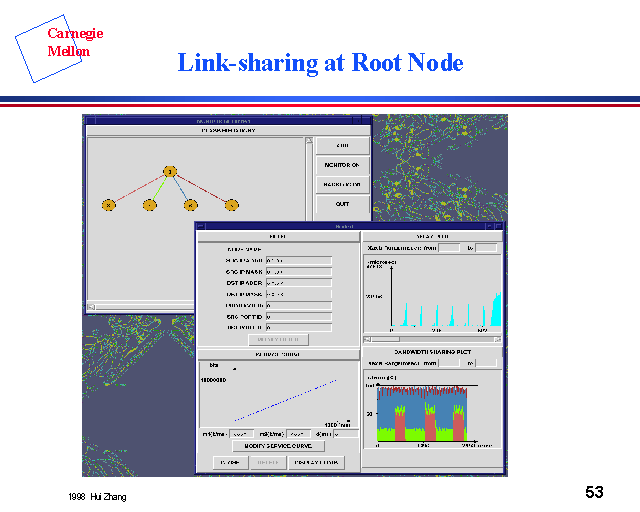Click the first m1 service curve parameter field
This screenshot has height=512, width=640.
pos(239,434)
